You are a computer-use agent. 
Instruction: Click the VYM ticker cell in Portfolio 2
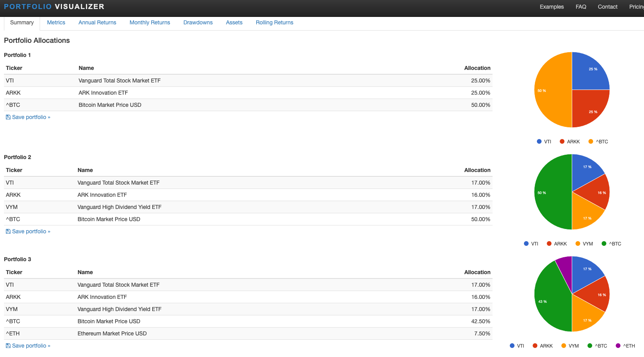point(12,207)
